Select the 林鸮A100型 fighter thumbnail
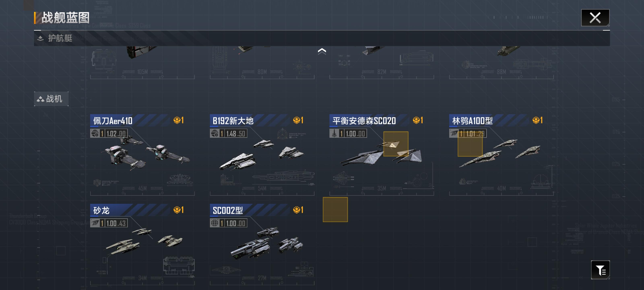This screenshot has height=290, width=644. 500,153
